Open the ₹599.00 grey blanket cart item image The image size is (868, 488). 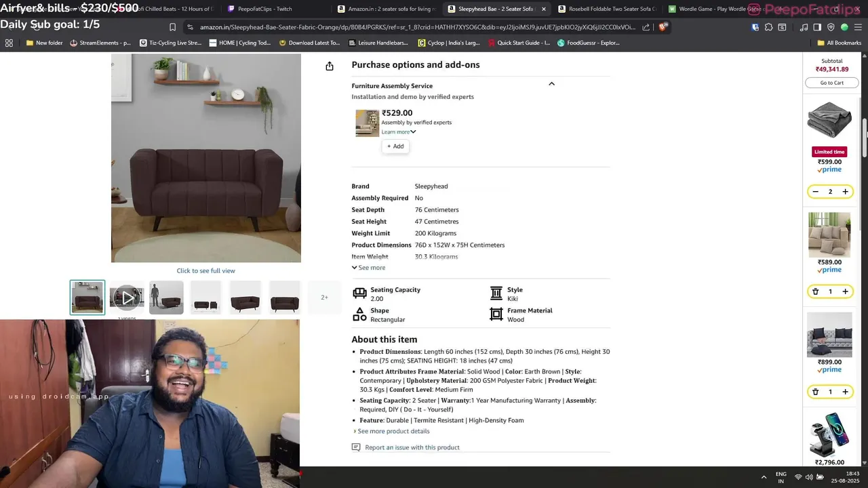(x=829, y=121)
